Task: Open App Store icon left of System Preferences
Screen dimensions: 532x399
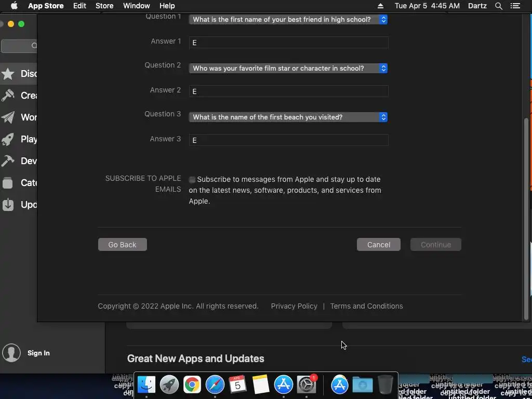Action: [x=283, y=385]
